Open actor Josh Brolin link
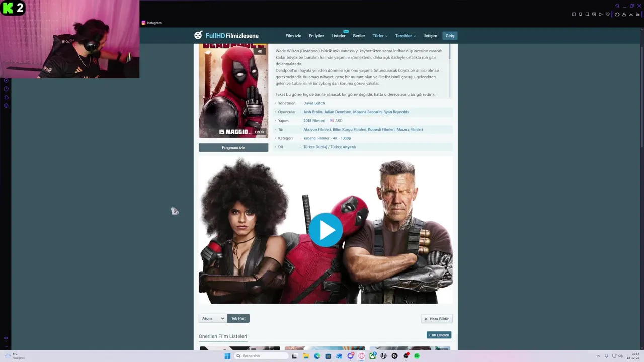The height and width of the screenshot is (362, 644). pyautogui.click(x=312, y=112)
